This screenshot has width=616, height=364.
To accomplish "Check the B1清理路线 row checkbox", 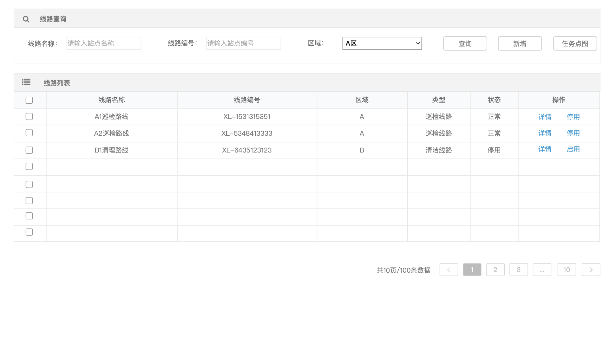I will click(x=29, y=150).
